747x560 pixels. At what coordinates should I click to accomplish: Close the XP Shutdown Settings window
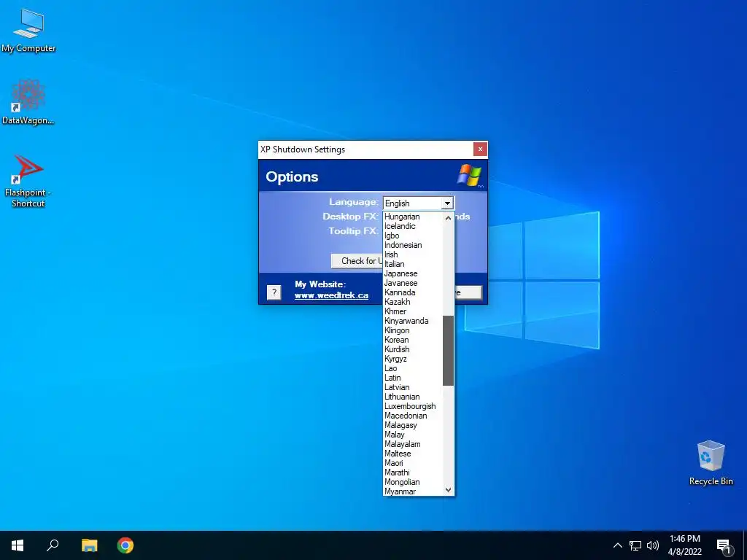[x=480, y=149]
